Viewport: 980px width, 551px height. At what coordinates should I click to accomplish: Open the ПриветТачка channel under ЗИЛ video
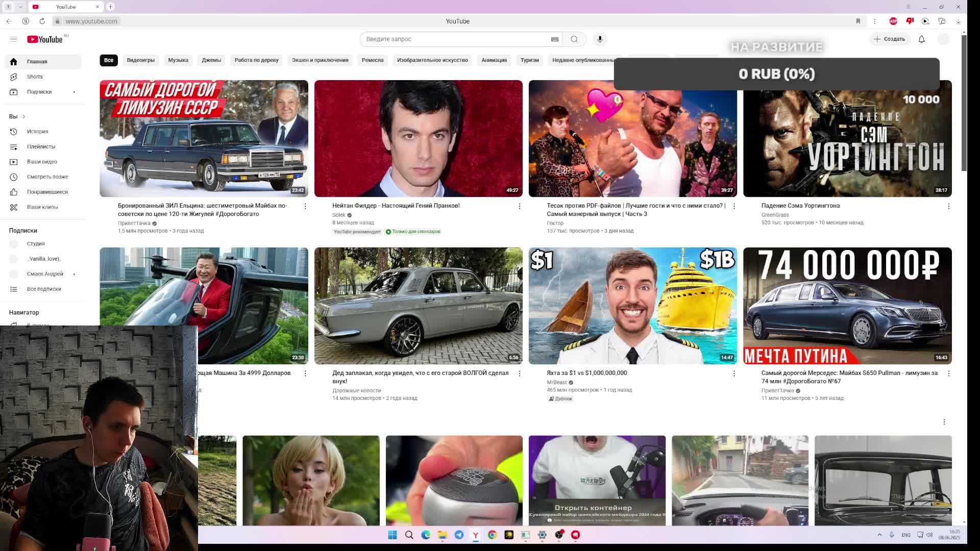(x=134, y=223)
